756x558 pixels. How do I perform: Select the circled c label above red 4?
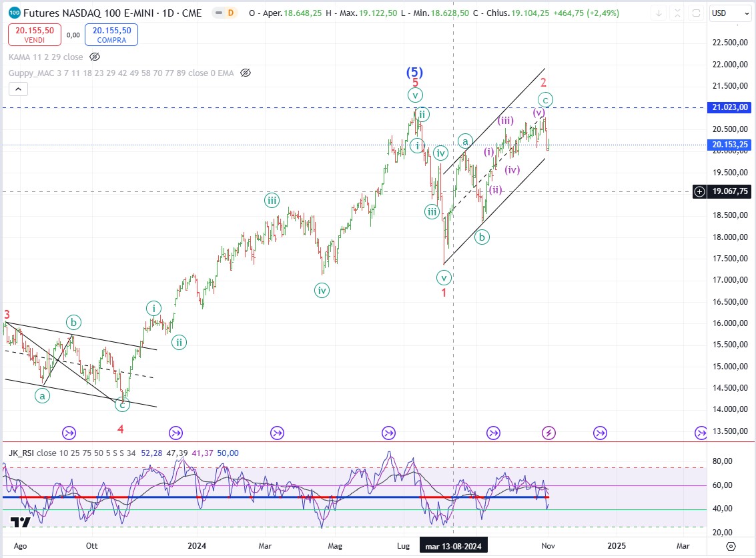click(x=123, y=404)
